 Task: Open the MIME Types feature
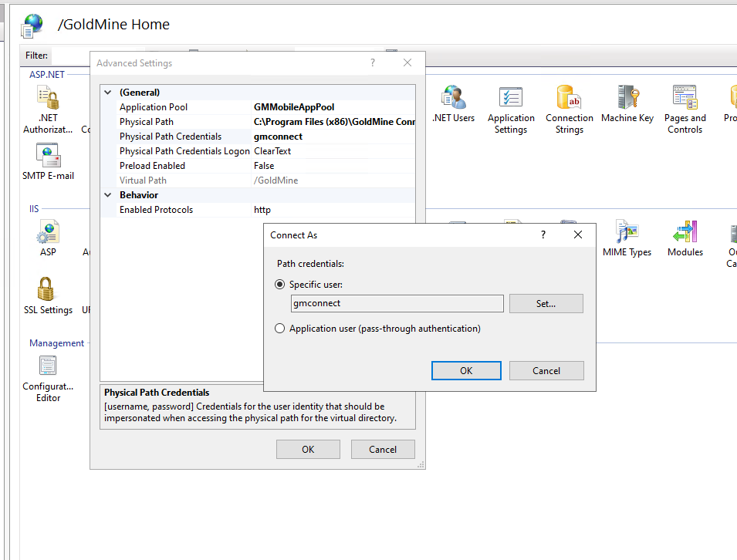point(627,238)
